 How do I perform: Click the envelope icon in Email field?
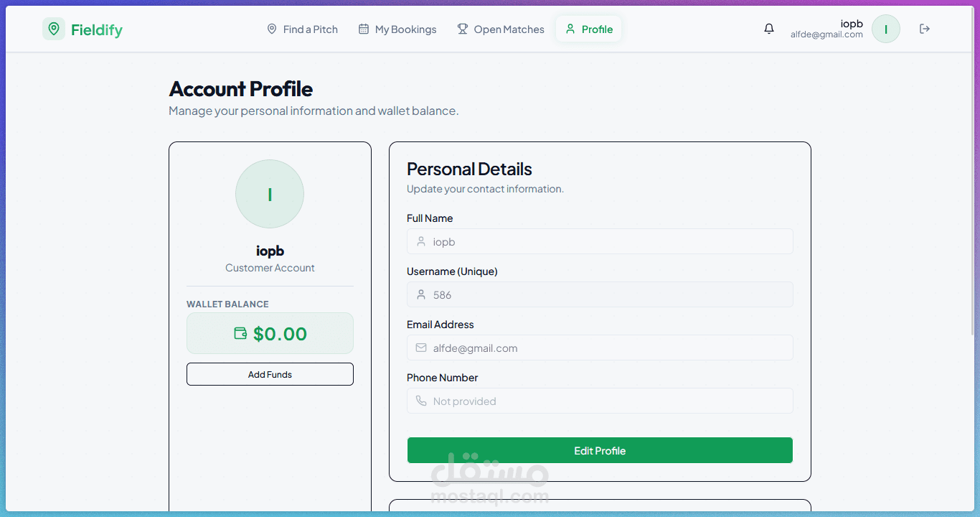click(421, 348)
